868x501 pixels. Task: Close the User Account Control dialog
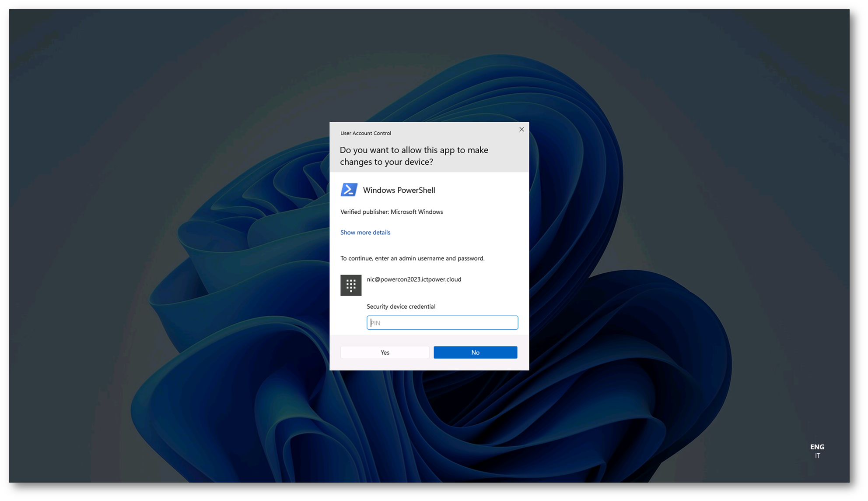pos(521,129)
